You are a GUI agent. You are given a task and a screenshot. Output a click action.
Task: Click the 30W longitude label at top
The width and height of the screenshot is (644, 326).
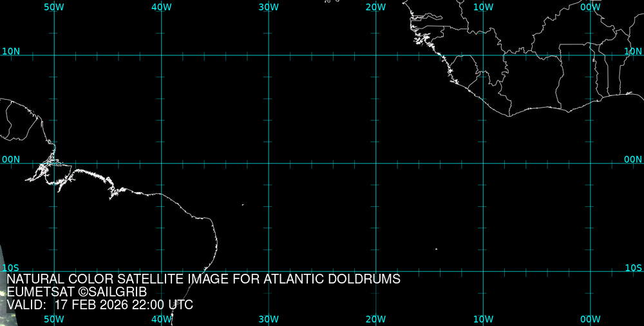pos(269,6)
